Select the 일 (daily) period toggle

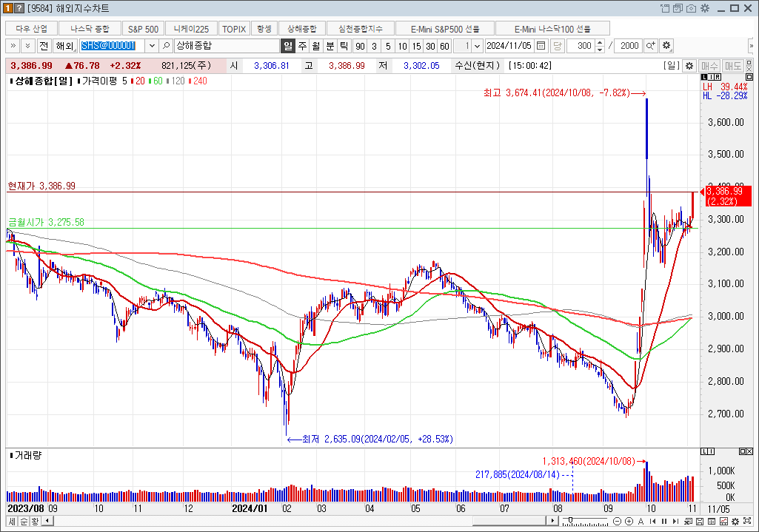(288, 46)
